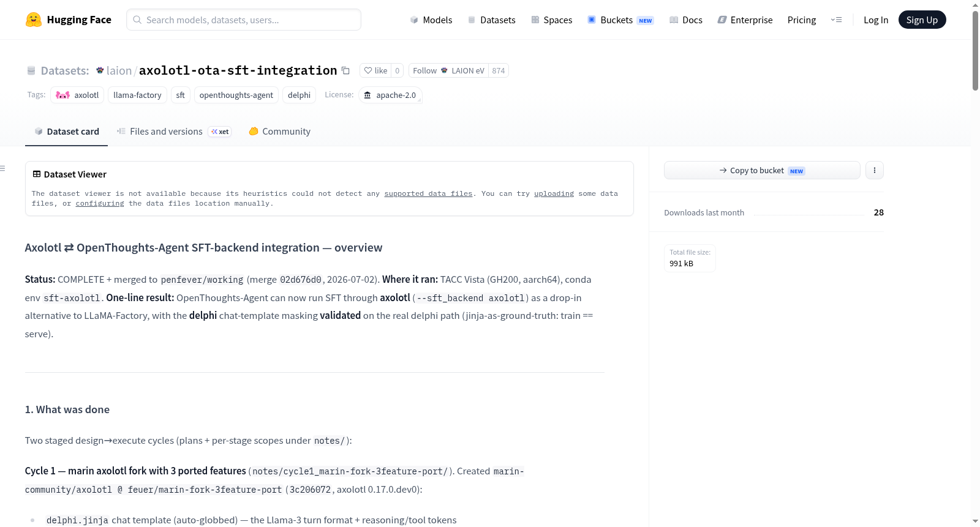Open the three-dot more options menu
This screenshot has height=527, width=980.
(875, 170)
